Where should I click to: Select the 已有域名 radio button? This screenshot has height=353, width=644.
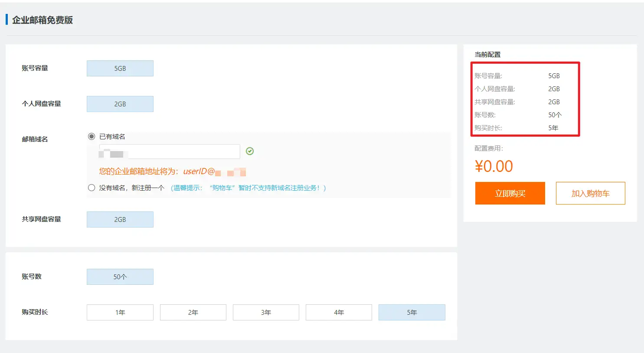coord(92,136)
